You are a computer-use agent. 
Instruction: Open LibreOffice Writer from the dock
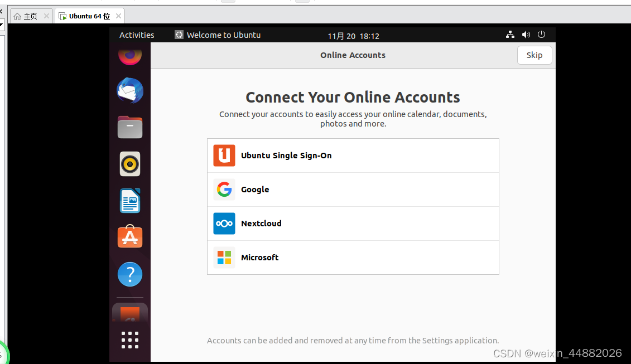click(x=129, y=201)
